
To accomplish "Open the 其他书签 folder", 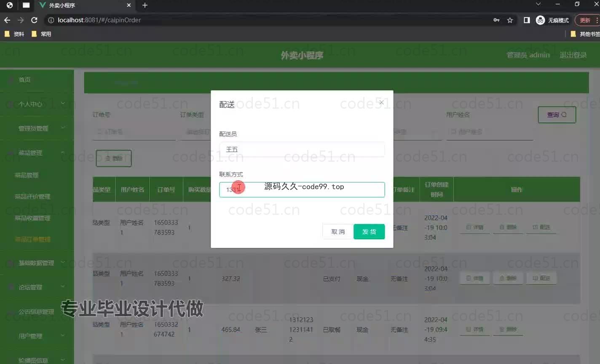I will click(585, 34).
